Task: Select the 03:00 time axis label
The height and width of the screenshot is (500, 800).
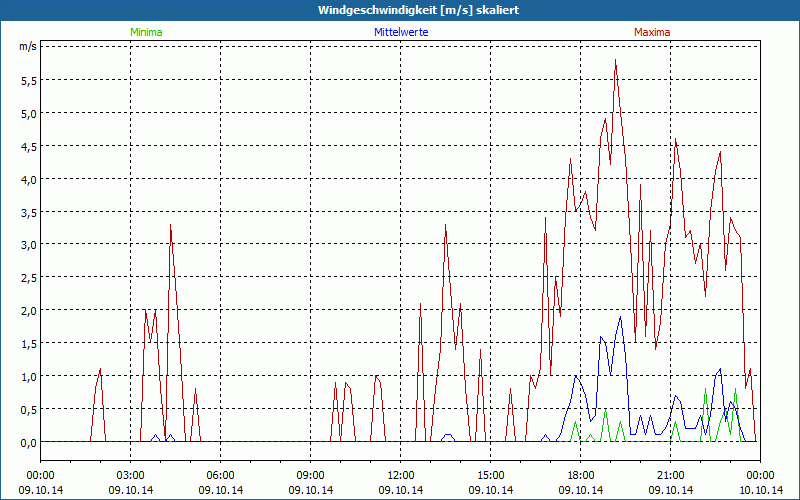Action: [130, 475]
